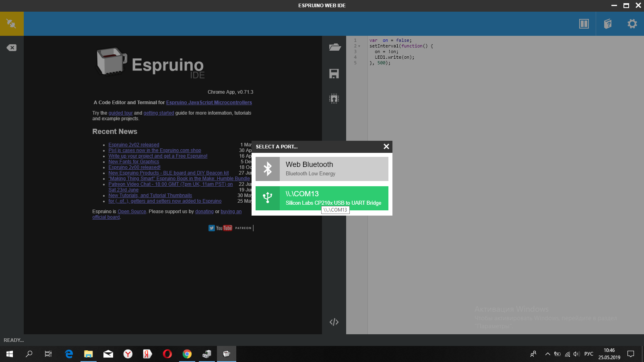Launch Google Chrome from the taskbar

(187, 354)
